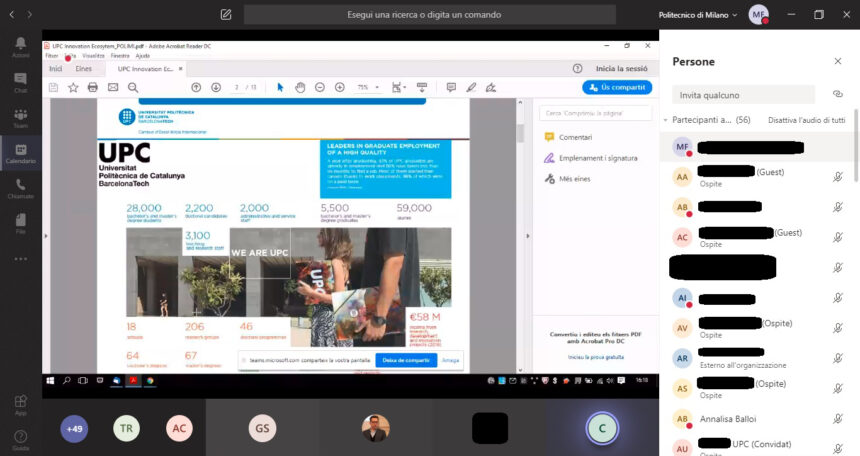The width and height of the screenshot is (860, 456).
Task: Close the UPC Innovation Ec... document tab
Action: [x=180, y=69]
